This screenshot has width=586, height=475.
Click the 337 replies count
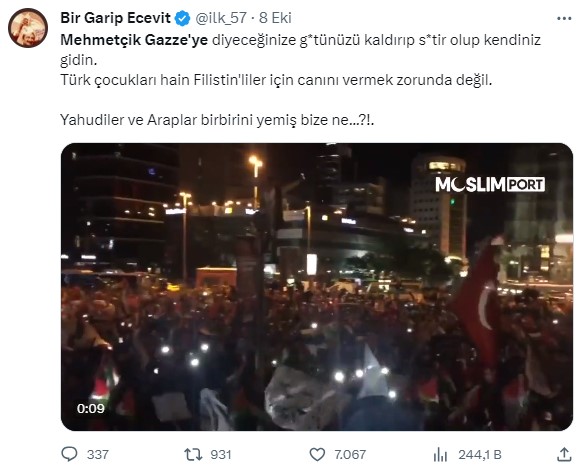(x=98, y=454)
